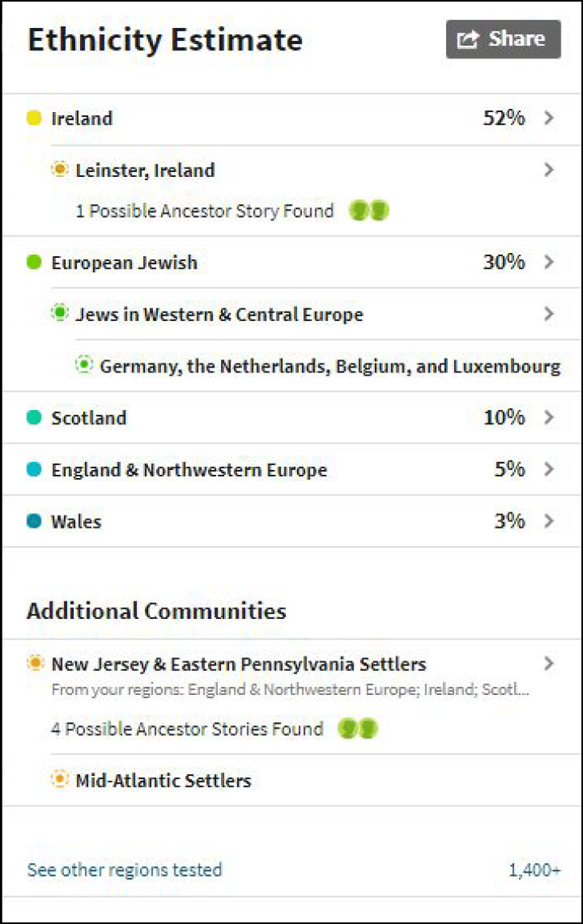Open the Scotland 10% chevron arrow
Screen dimensions: 583x924
click(x=549, y=417)
